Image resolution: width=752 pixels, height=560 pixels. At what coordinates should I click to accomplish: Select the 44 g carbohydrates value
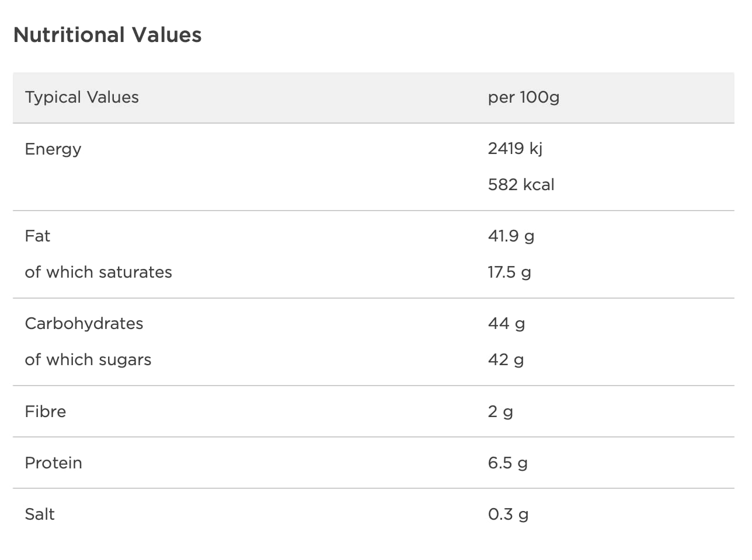click(x=506, y=323)
